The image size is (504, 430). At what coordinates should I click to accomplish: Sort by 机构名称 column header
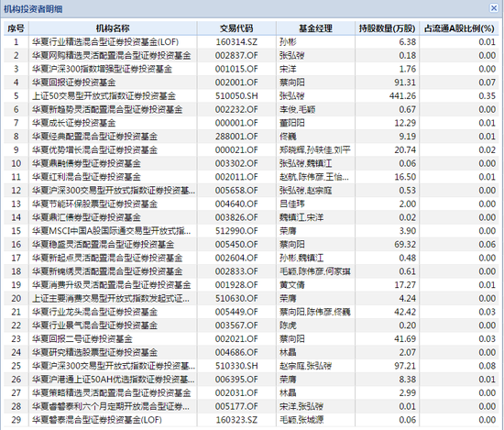click(113, 28)
